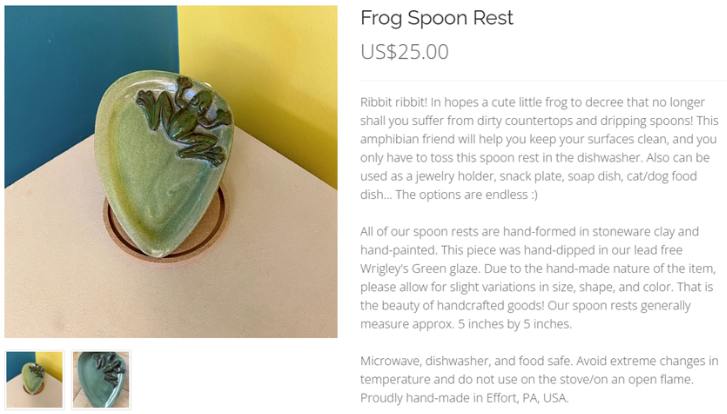Click the "5 inches by 5 inches" text

pyautogui.click(x=515, y=324)
